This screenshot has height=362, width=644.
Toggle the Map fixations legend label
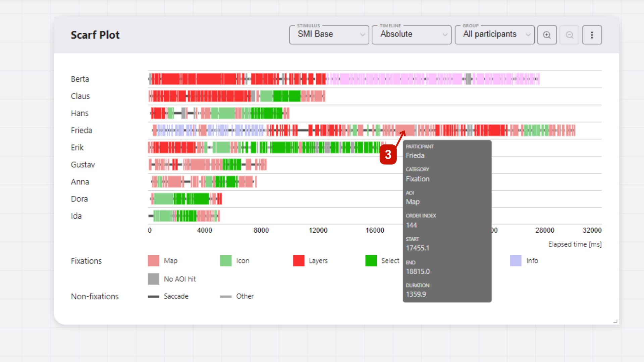170,260
